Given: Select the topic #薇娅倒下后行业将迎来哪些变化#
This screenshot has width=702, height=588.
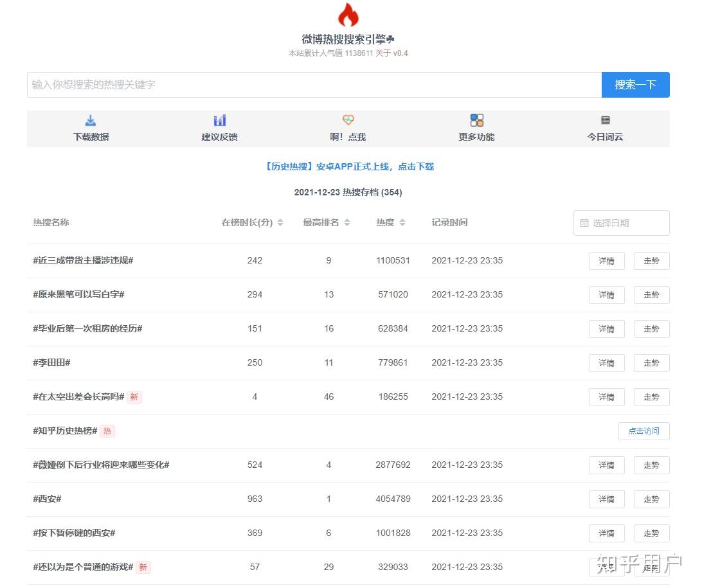Looking at the screenshot, I should click(101, 465).
